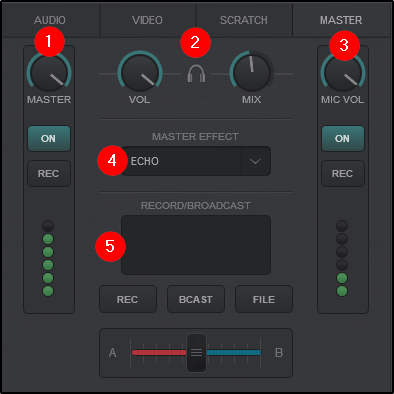Click the master level LED meter
The height and width of the screenshot is (394, 394).
(48, 258)
